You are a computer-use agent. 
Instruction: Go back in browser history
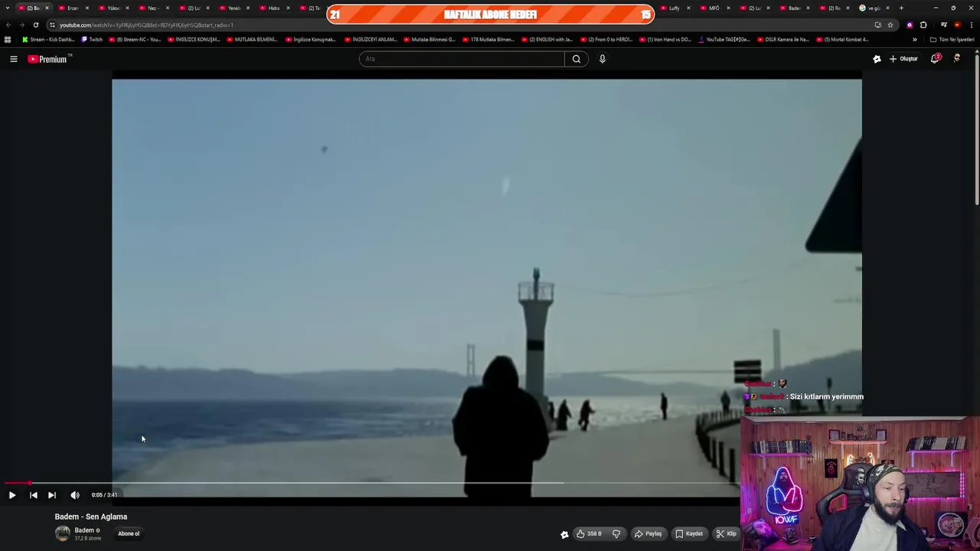[8, 24]
